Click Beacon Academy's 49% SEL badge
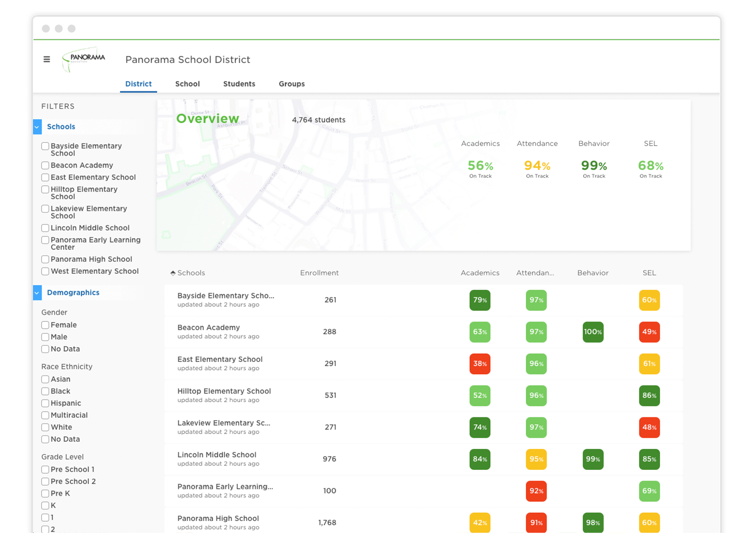The height and width of the screenshot is (553, 756). click(x=650, y=332)
